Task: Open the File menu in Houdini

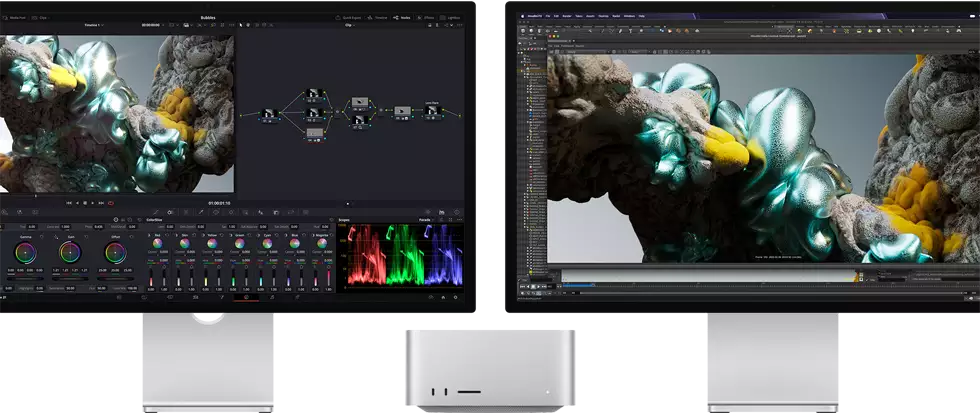Action: point(548,15)
